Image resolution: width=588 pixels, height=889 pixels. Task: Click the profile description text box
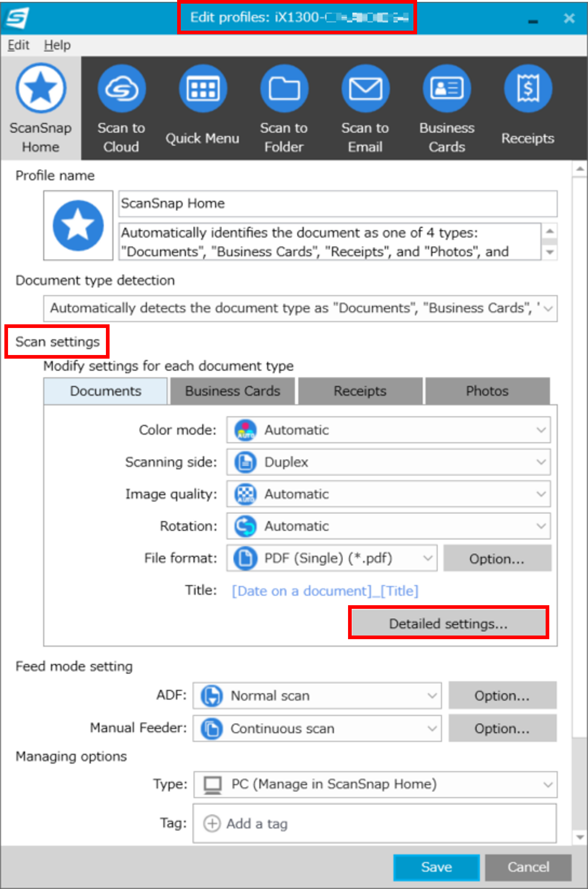330,242
